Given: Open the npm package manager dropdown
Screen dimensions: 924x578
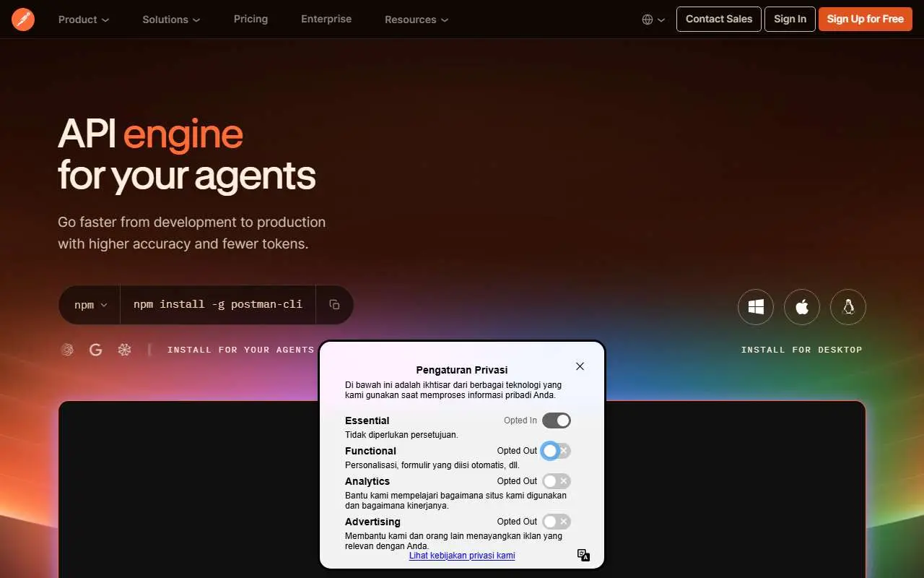Looking at the screenshot, I should (x=90, y=305).
